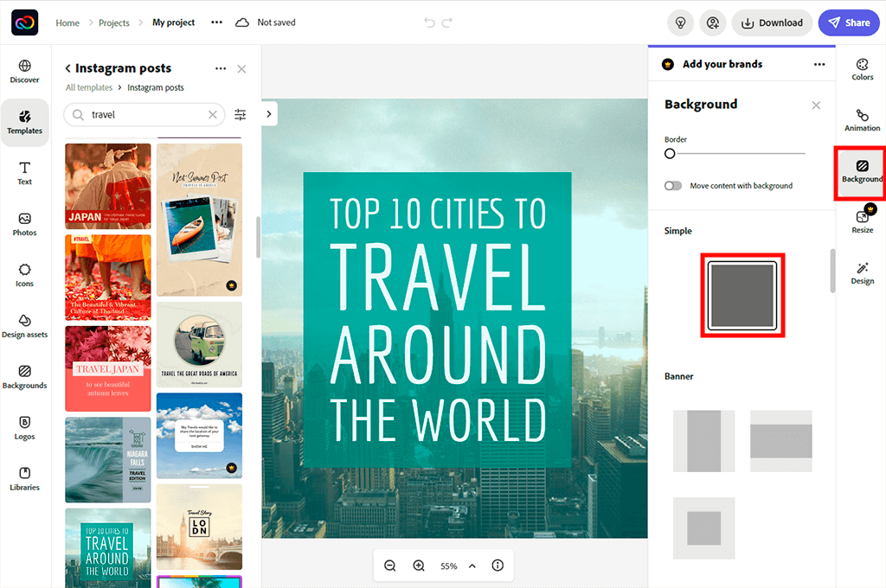Open the Discover panel in sidebar

point(24,71)
